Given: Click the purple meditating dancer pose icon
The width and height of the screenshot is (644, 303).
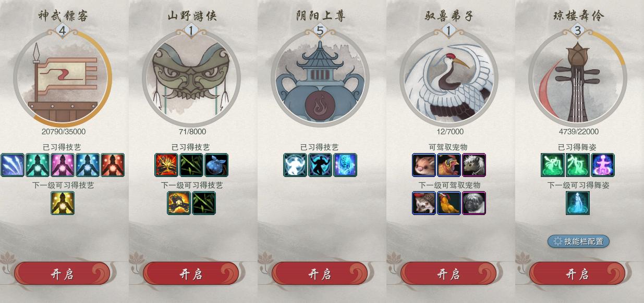Looking at the screenshot, I should (603, 165).
